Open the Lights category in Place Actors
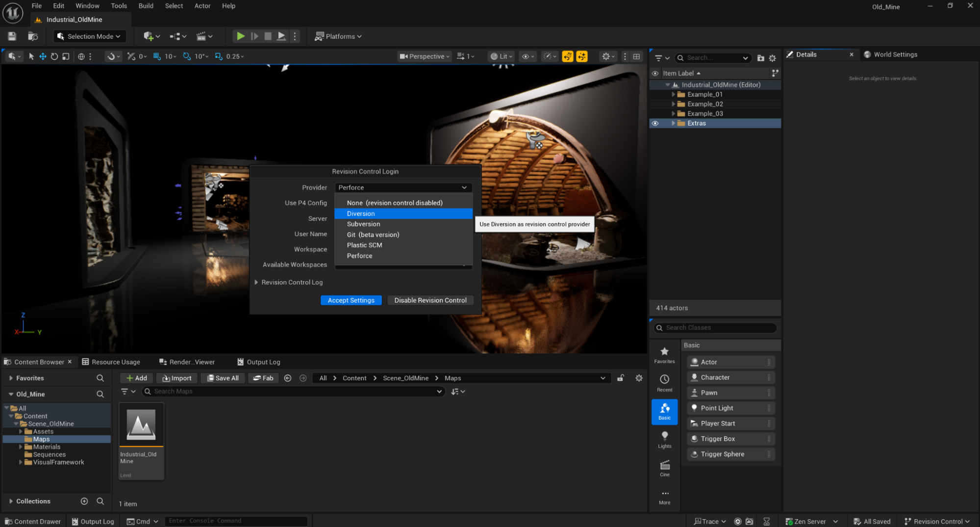 664,439
